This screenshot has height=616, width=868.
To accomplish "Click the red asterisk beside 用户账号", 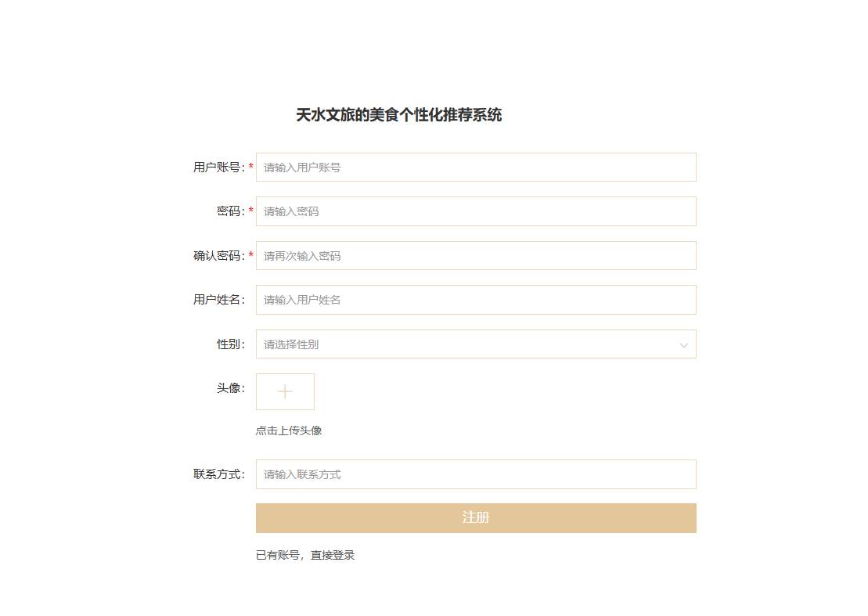I will coord(251,168).
